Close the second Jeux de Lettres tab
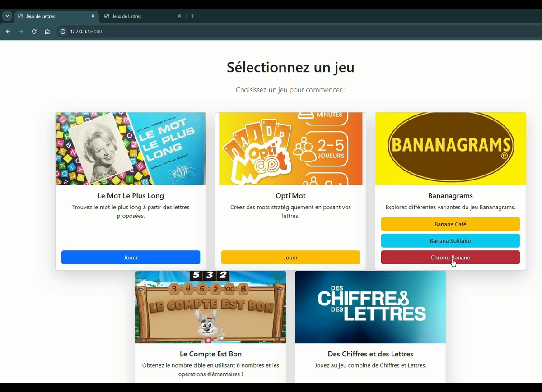Viewport: 542px width, 392px height. [179, 16]
